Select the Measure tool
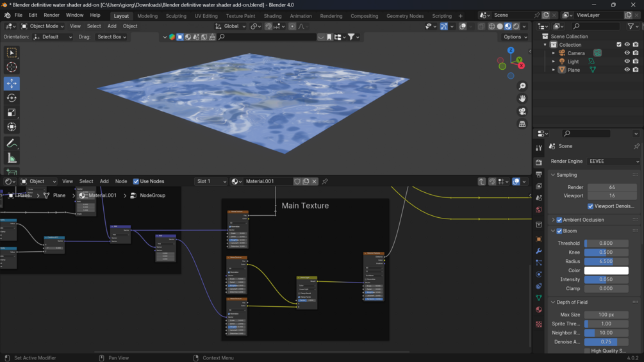The height and width of the screenshot is (362, 644). tap(12, 158)
